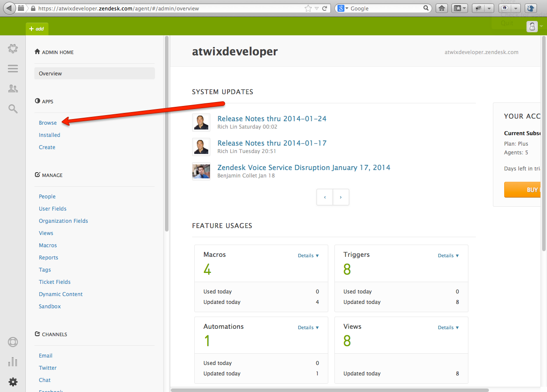Image resolution: width=547 pixels, height=392 pixels.
Task: Open Zendesk Voice Service Disruption post
Action: tap(304, 167)
